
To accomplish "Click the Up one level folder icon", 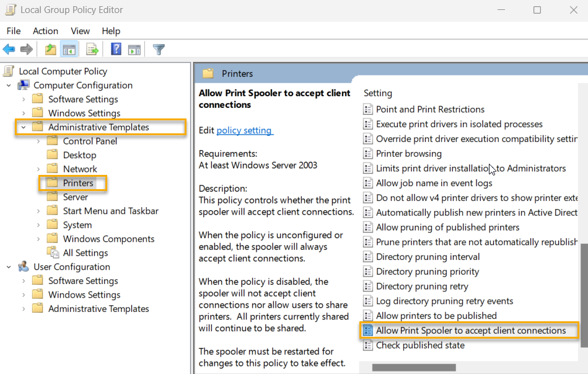I will click(50, 49).
